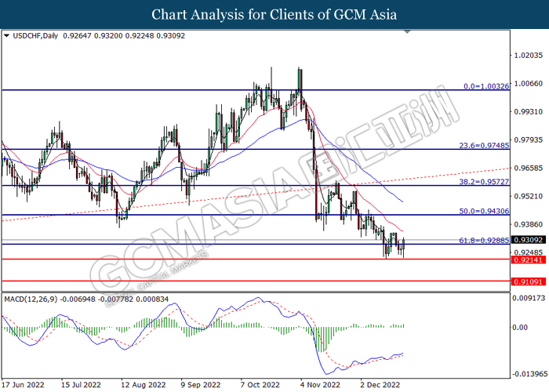Viewport: 549px width, 392px height.
Task: Click price axis value 0.93860
Action: coord(529,224)
